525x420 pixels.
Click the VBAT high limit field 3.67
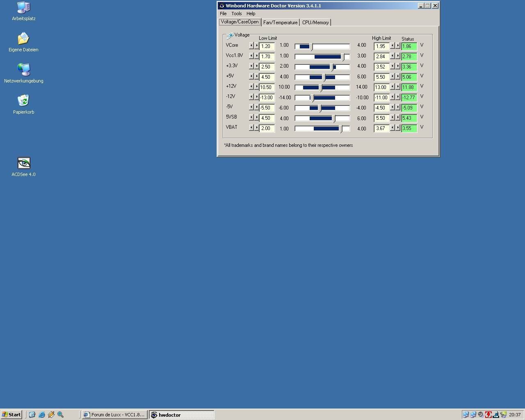tap(381, 128)
